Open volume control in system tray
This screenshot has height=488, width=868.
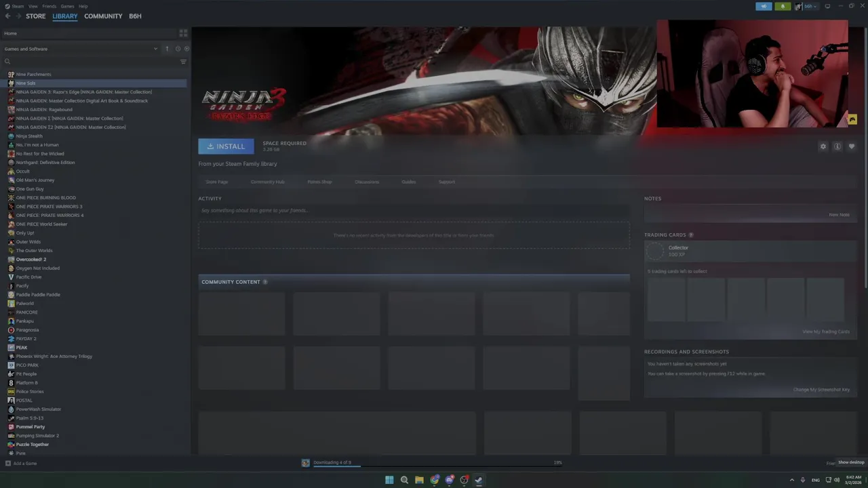tap(837, 480)
